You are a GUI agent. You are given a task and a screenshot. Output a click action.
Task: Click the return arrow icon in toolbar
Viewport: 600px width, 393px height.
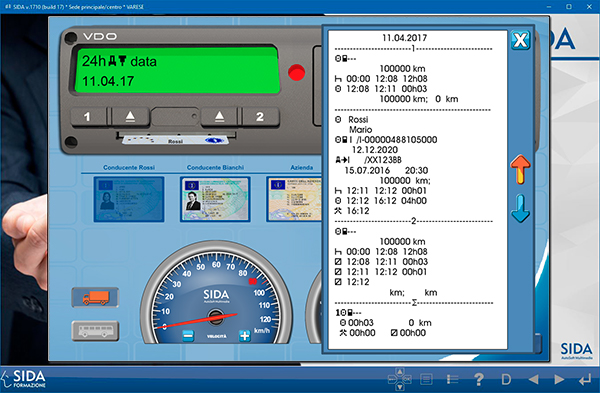(585, 380)
